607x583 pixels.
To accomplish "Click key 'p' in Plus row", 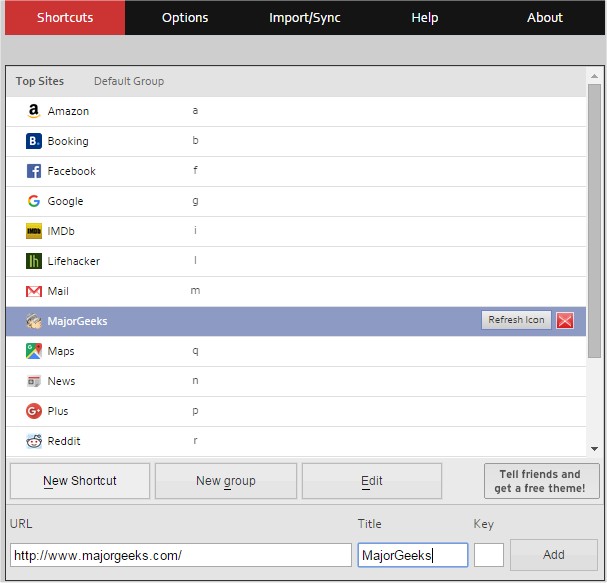I will (195, 411).
